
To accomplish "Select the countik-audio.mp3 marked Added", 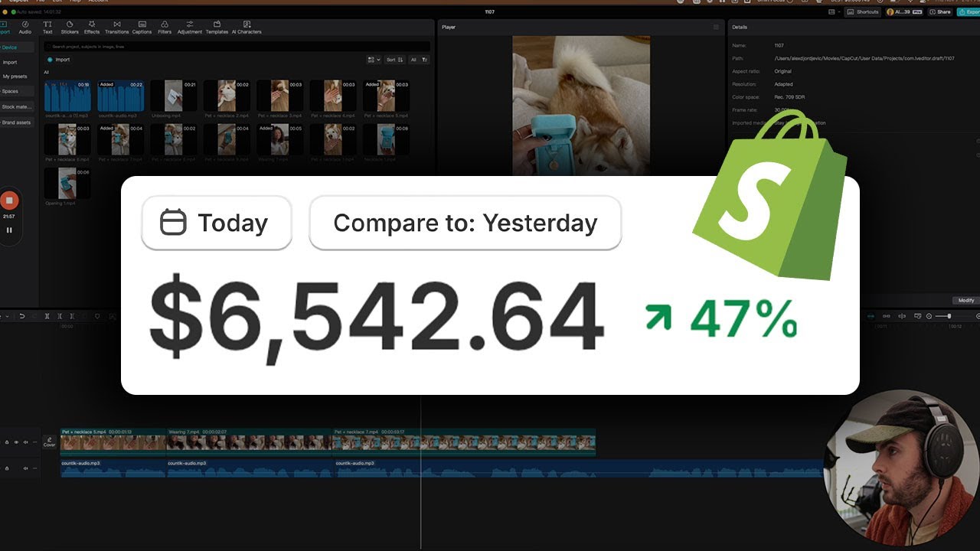I will pyautogui.click(x=120, y=96).
